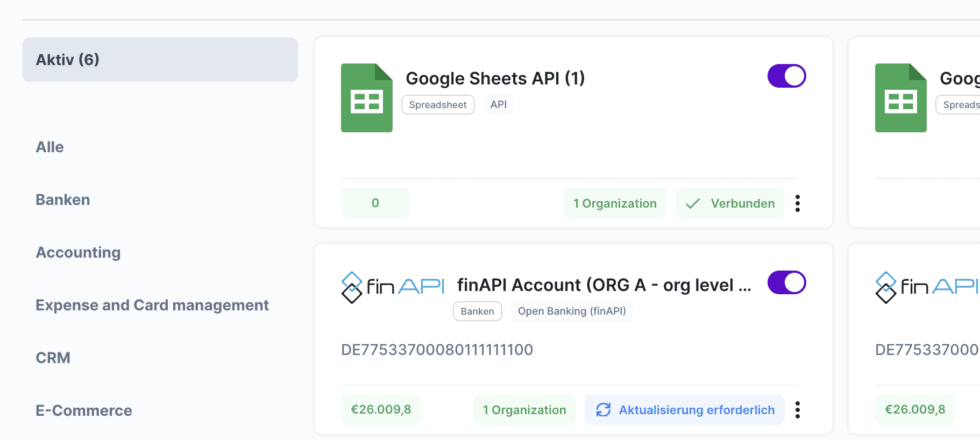This screenshot has width=980, height=440.
Task: Select the Aktiv (6) category
Action: [x=160, y=60]
